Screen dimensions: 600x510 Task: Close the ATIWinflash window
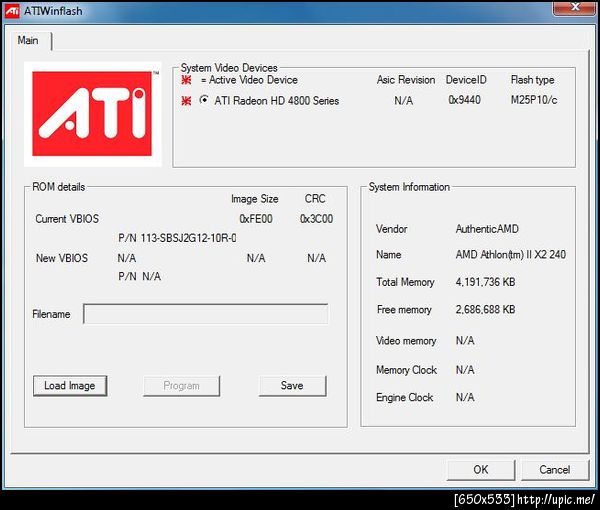coord(575,7)
